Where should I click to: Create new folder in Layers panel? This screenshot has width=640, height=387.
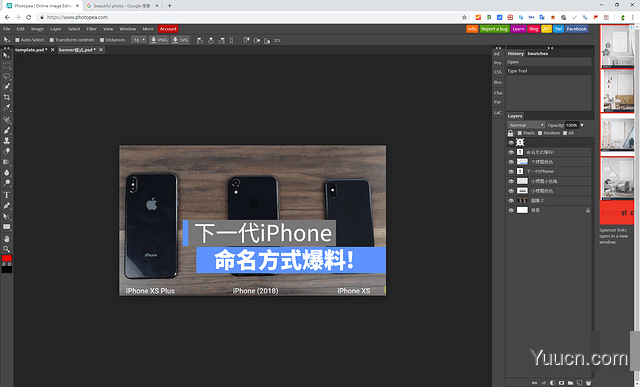pyautogui.click(x=570, y=383)
